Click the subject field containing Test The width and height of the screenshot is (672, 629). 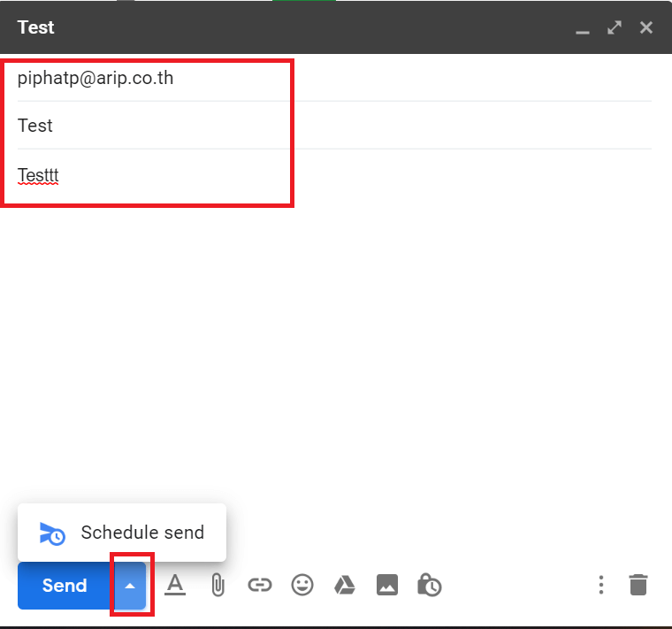point(334,126)
